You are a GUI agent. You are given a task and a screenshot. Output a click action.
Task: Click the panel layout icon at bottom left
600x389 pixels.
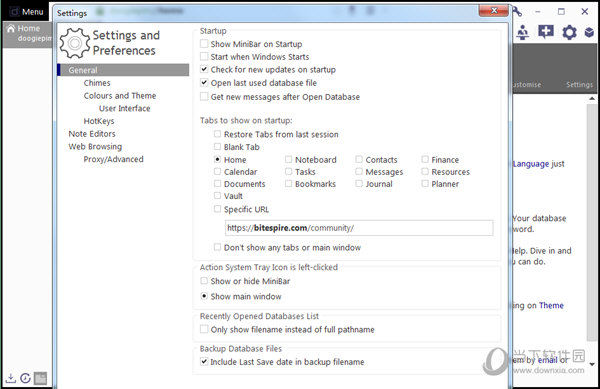point(40,378)
